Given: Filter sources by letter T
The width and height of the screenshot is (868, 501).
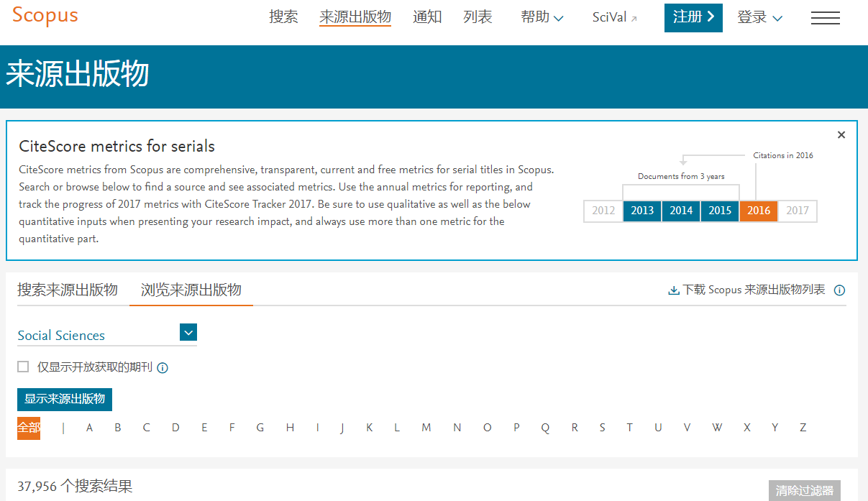Looking at the screenshot, I should (x=629, y=428).
